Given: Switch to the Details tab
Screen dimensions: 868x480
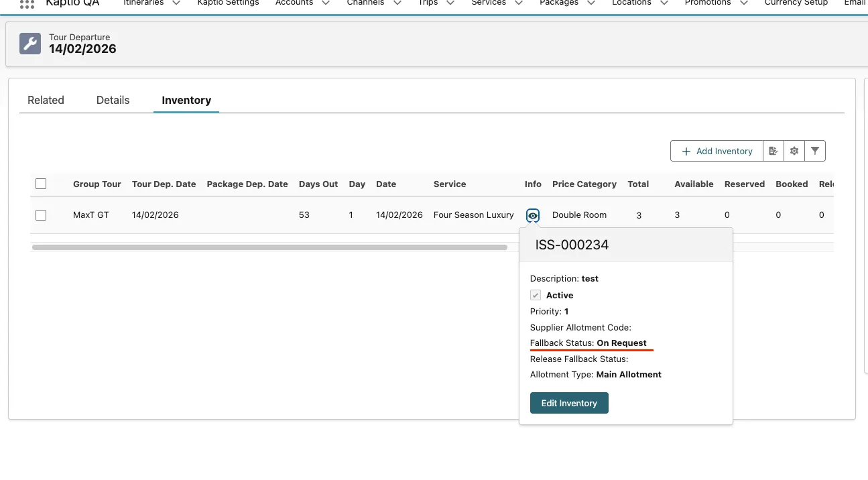Looking at the screenshot, I should click(x=113, y=100).
